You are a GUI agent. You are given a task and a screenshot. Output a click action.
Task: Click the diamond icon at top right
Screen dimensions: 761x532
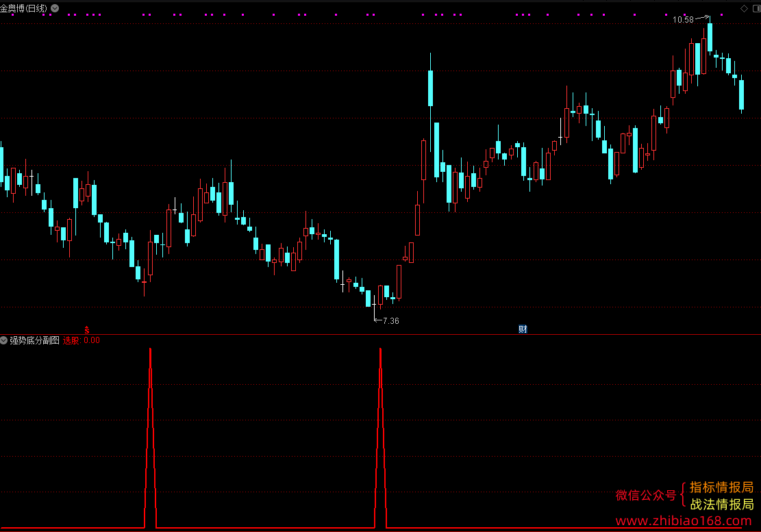click(x=744, y=8)
